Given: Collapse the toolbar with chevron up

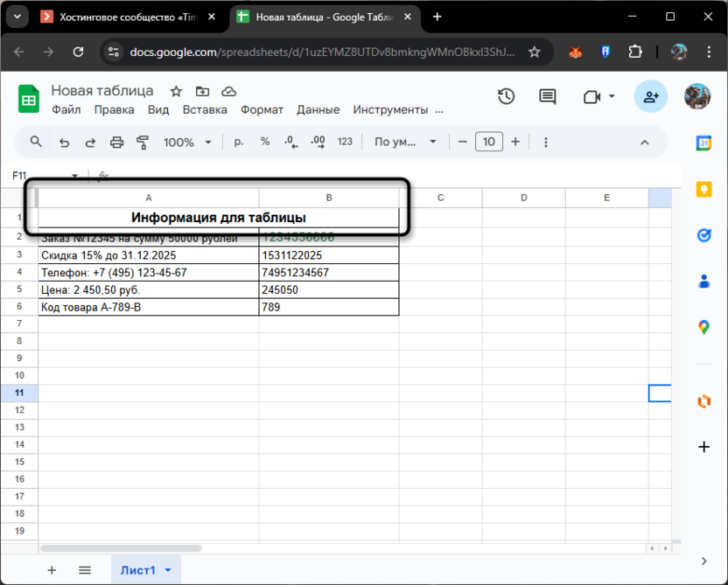Looking at the screenshot, I should pos(645,142).
